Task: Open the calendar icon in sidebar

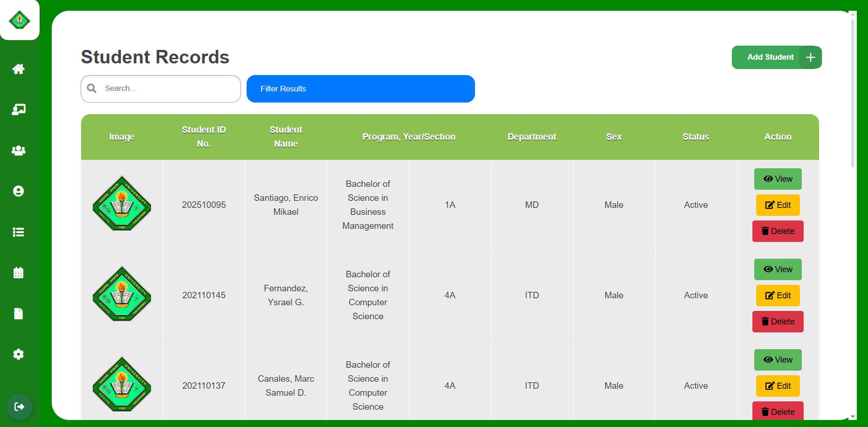Action: tap(19, 273)
